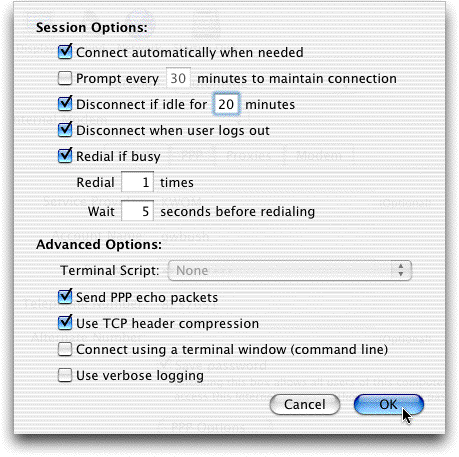Click the Wait seconds before redialing field
Screen dimensions: 459x457
[137, 211]
